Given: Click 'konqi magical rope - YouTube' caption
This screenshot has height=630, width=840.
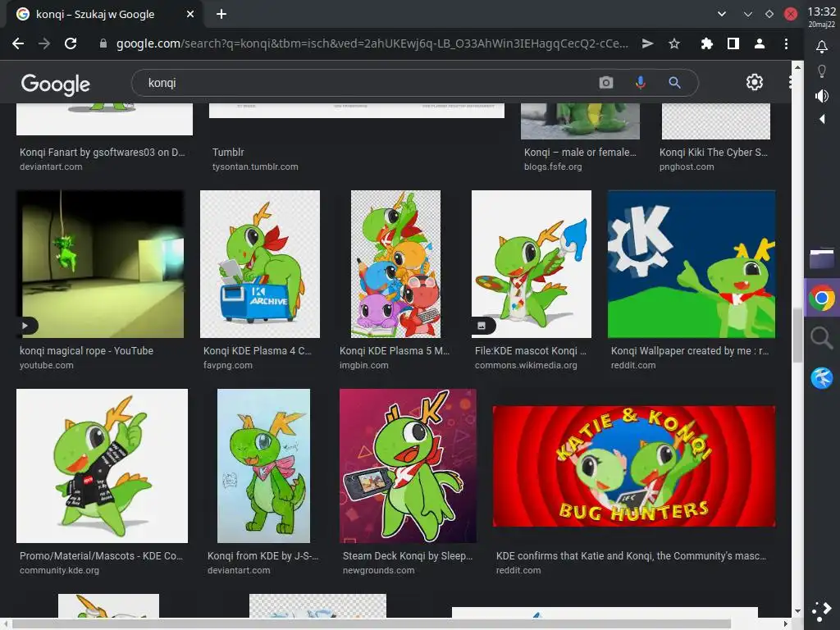Looking at the screenshot, I should coord(86,351).
